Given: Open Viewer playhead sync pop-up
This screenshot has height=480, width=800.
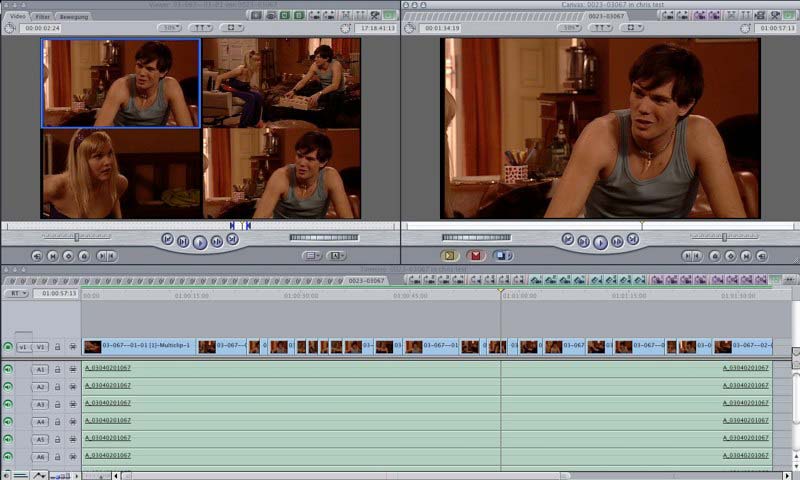Looking at the screenshot, I should point(201,28).
